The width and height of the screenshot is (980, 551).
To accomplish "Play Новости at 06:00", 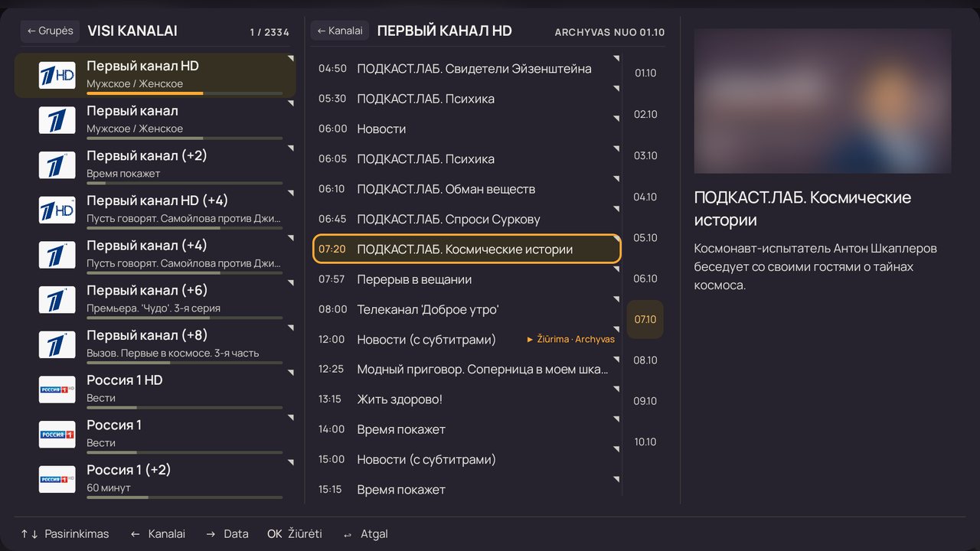I will pyautogui.click(x=467, y=129).
